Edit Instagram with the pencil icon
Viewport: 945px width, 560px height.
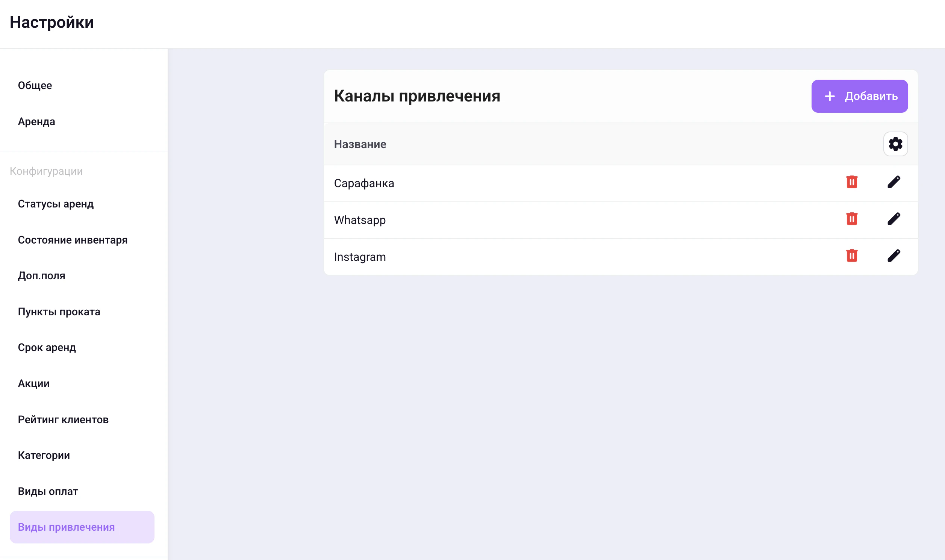(x=894, y=256)
